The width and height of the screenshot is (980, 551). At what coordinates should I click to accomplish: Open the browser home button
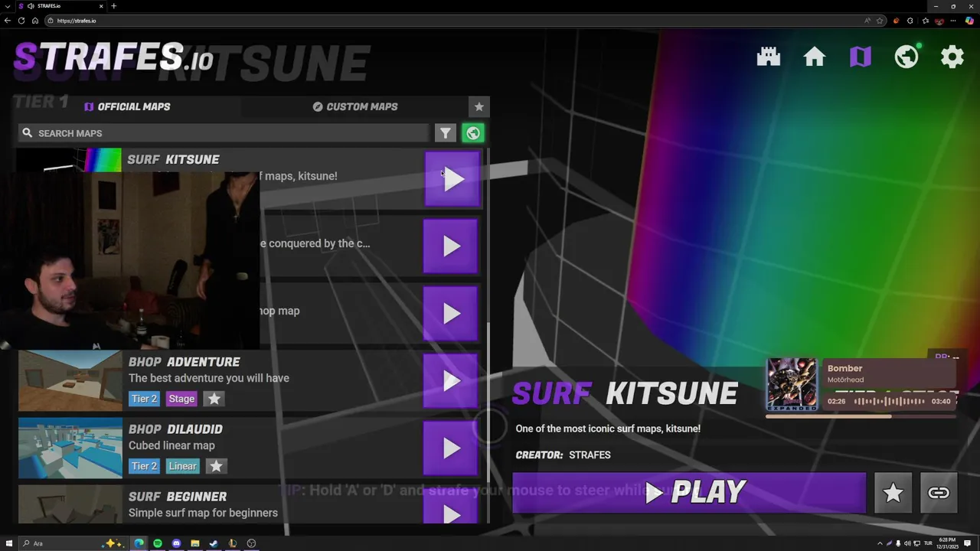point(35,21)
